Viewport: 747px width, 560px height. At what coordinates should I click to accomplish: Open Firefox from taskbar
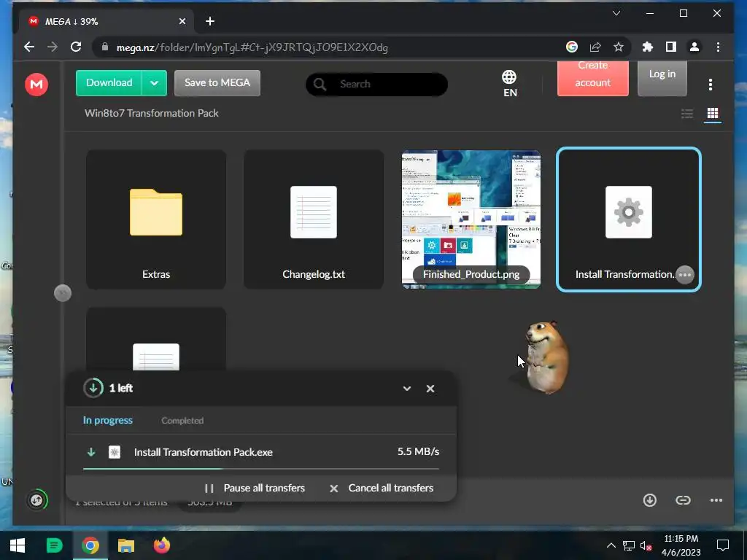[x=162, y=545]
